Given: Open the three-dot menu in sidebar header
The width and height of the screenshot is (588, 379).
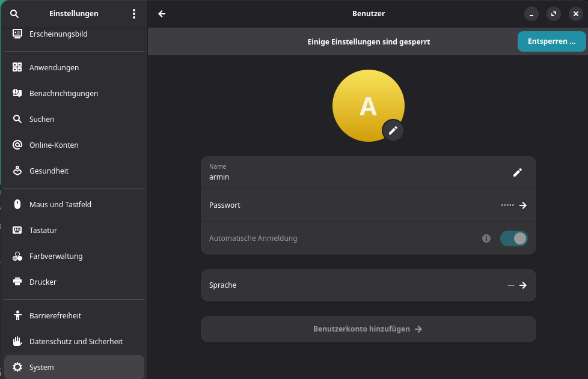Looking at the screenshot, I should (x=134, y=14).
